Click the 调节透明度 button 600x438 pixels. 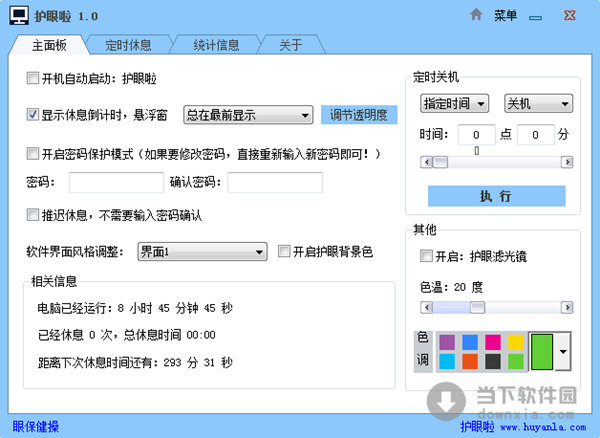pyautogui.click(x=359, y=115)
